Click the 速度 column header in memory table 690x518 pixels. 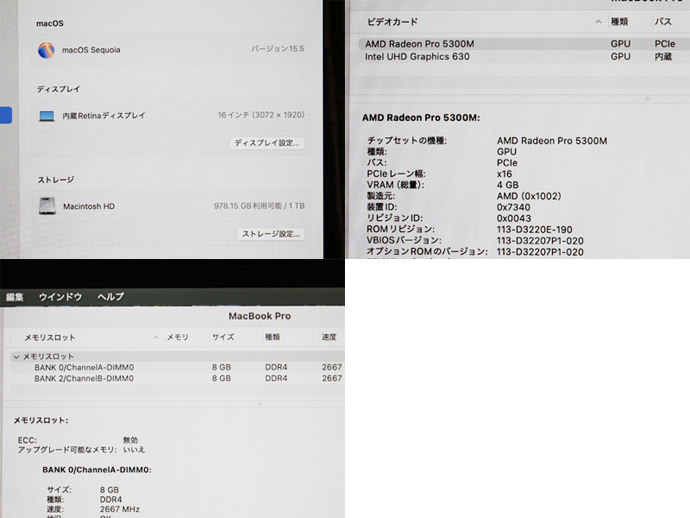(x=329, y=337)
